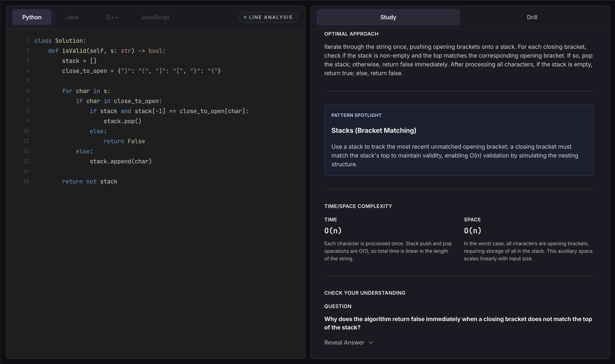Viewport: 615px width, 364px height.
Task: Switch to the Python language tab
Action: 32,17
